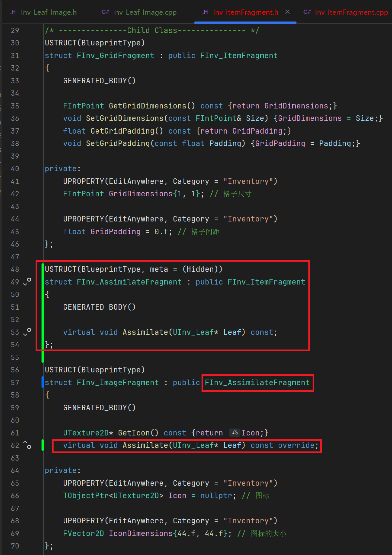Click GridDimensions{1, 1} declaration on line 42
This screenshot has width=392, height=555.
(154, 194)
